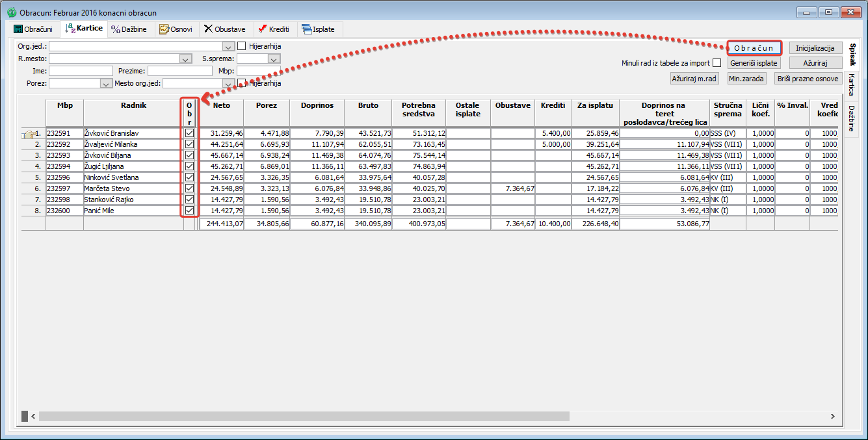Open the vertical Dažbine side tab
Viewport: 868px width, 440px height.
850,118
